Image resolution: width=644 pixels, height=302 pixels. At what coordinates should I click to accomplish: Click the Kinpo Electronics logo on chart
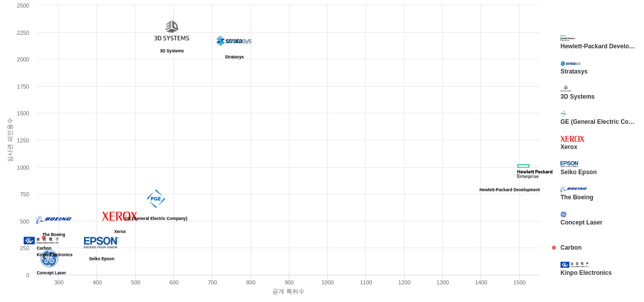click(x=41, y=241)
